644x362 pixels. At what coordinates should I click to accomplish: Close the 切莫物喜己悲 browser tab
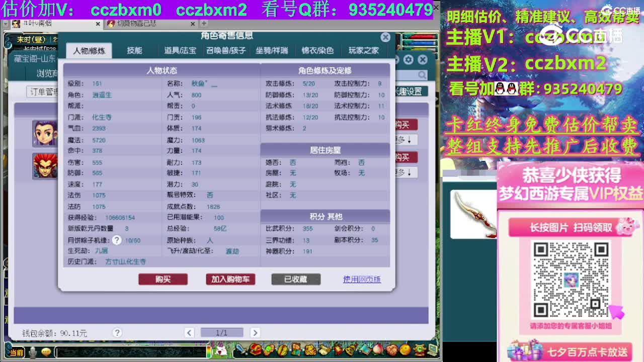coord(193,24)
